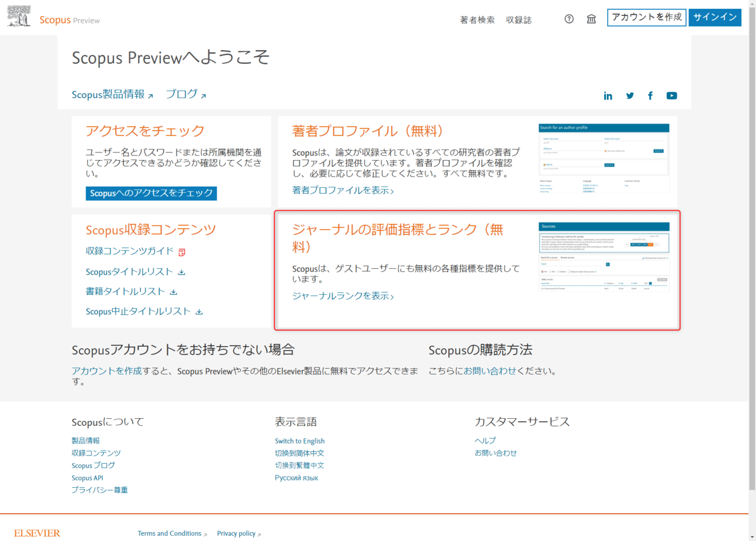Click download icon next to Scopus中止タイトルリスト
Viewport: 756px width, 541px height.
click(x=199, y=312)
